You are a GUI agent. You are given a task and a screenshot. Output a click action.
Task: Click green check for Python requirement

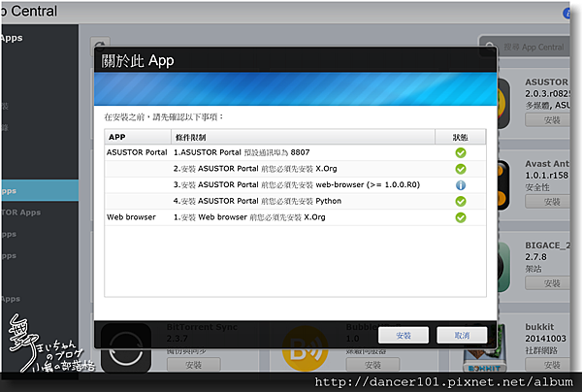pos(461,201)
